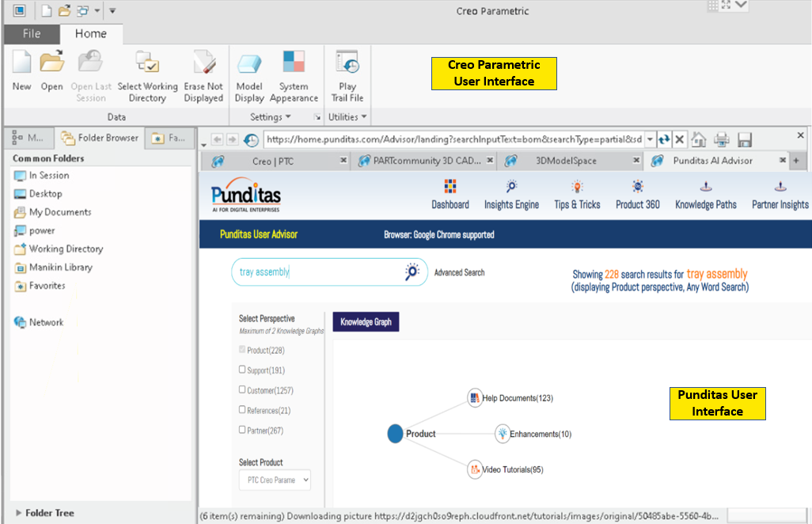Collapse the ribbon with the top-right chevron
Viewport: 812px width, 524px height.
741,5
